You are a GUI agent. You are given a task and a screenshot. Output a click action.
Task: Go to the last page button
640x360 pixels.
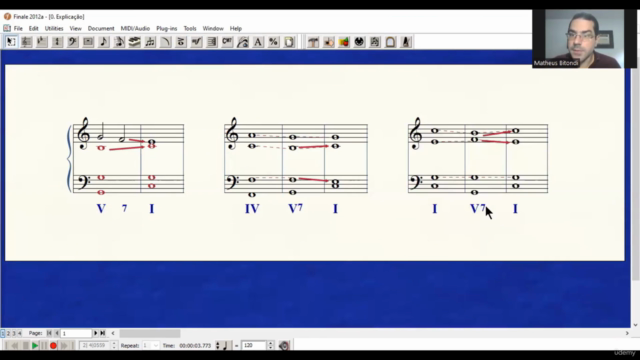[x=102, y=333]
